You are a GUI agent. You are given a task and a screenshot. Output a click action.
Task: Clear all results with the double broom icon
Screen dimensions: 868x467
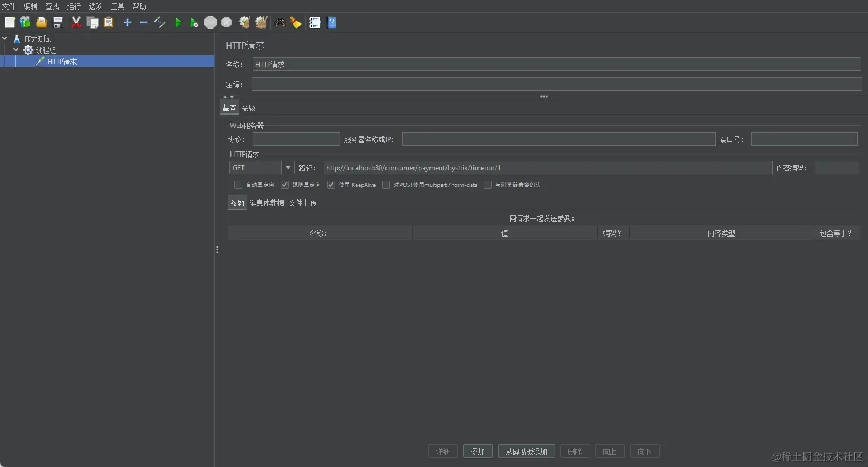pyautogui.click(x=261, y=22)
